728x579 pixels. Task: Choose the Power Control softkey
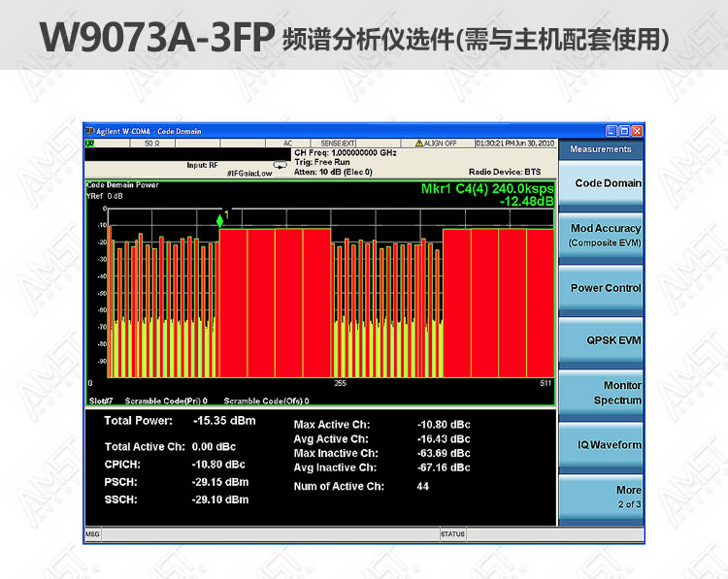click(601, 288)
